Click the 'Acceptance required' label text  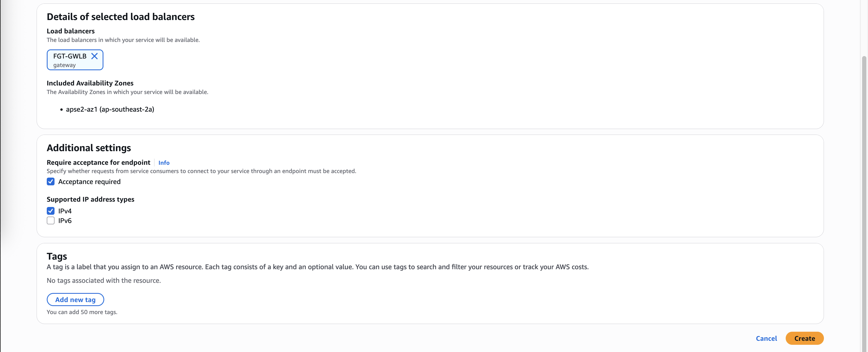[89, 182]
